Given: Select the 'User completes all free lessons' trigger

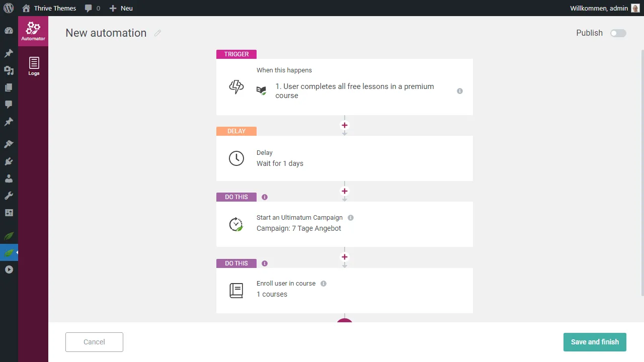Looking at the screenshot, I should click(355, 91).
